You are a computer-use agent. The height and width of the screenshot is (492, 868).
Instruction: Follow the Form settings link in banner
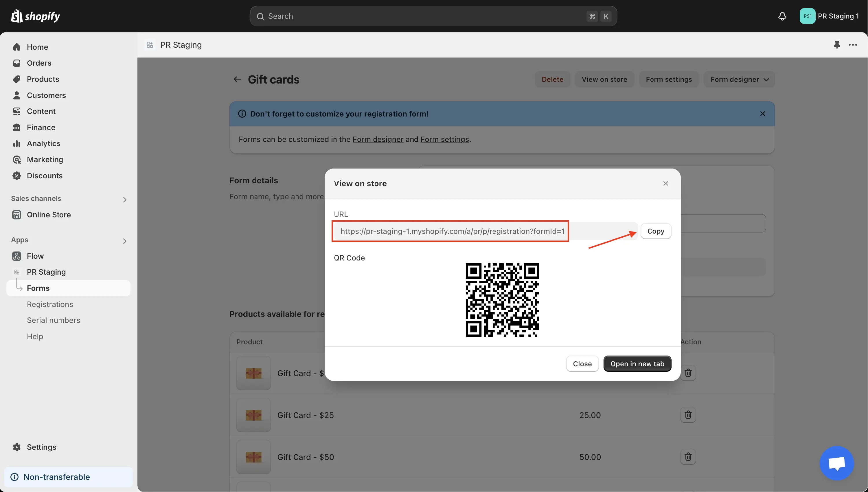click(x=445, y=139)
